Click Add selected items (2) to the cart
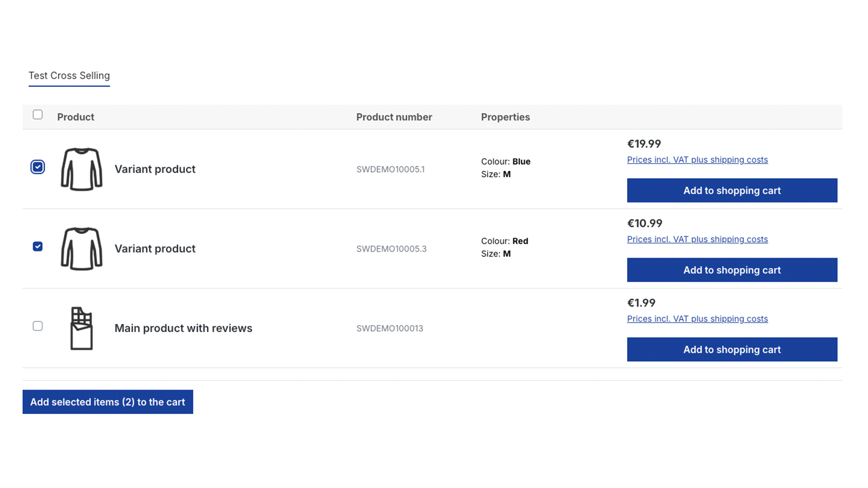This screenshot has height=488, width=868. [108, 402]
